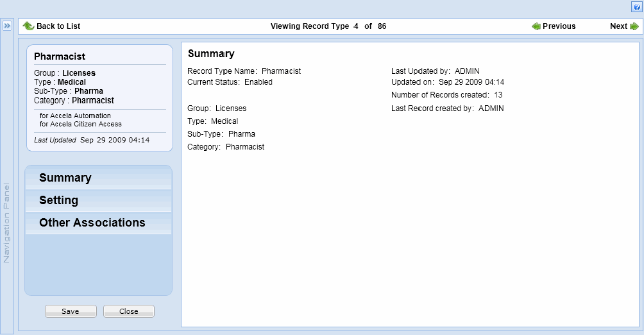Open the help icon in top-right corner
This screenshot has width=644, height=335.
pyautogui.click(x=636, y=7)
